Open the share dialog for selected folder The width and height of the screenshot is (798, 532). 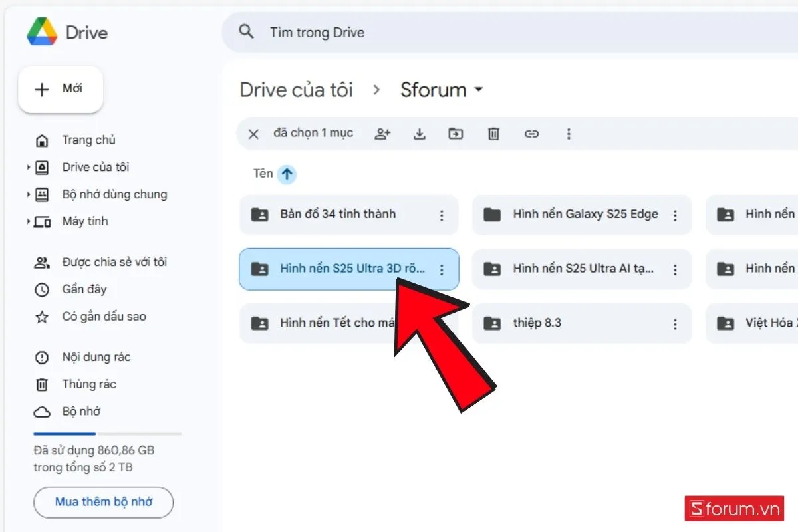pos(382,134)
